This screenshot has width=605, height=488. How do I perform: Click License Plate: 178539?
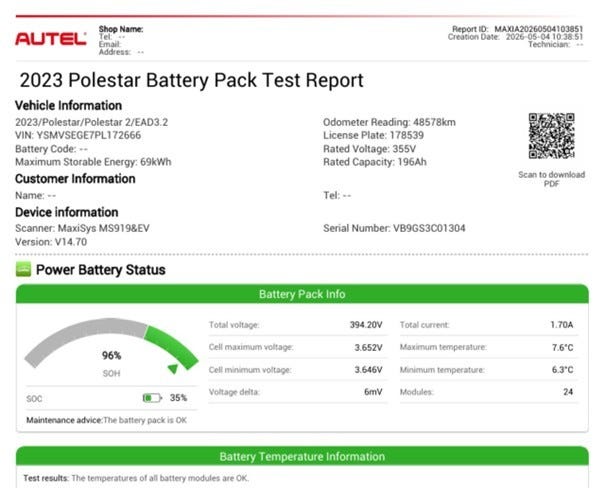[x=373, y=135]
